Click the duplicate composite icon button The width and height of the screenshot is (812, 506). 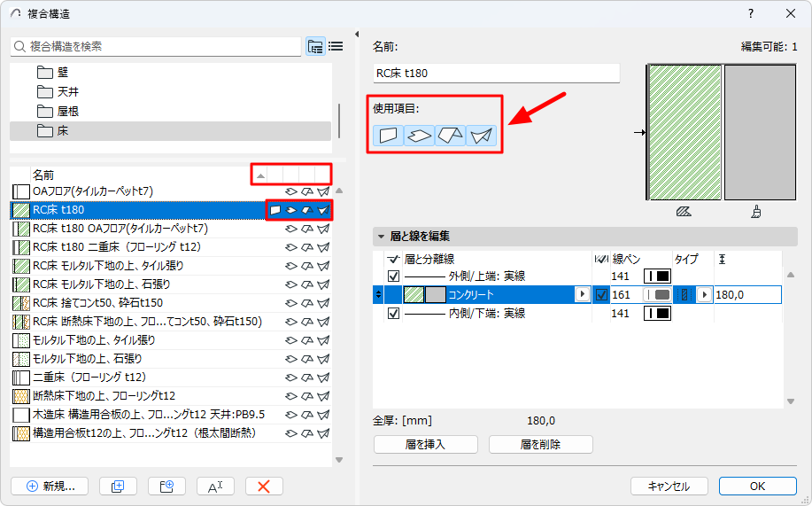click(118, 487)
